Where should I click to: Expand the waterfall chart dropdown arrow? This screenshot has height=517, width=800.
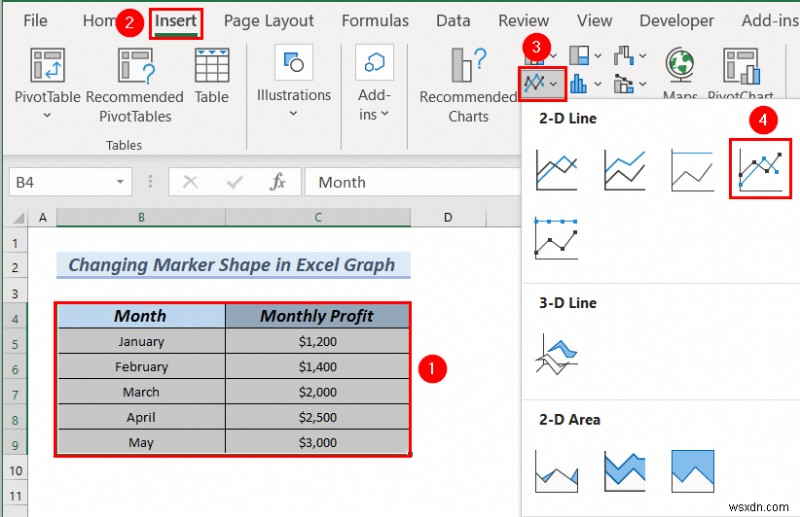643,56
